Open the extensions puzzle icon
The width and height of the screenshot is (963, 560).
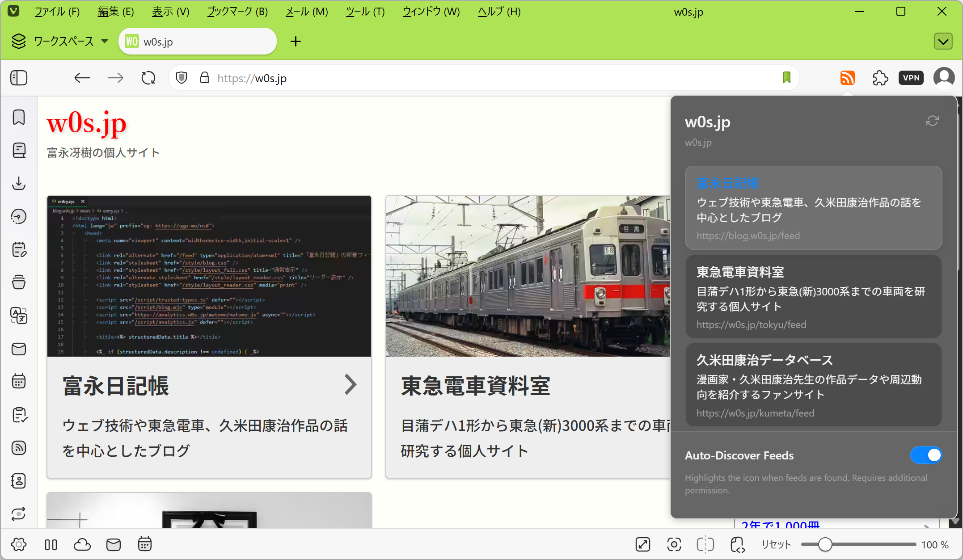[880, 78]
